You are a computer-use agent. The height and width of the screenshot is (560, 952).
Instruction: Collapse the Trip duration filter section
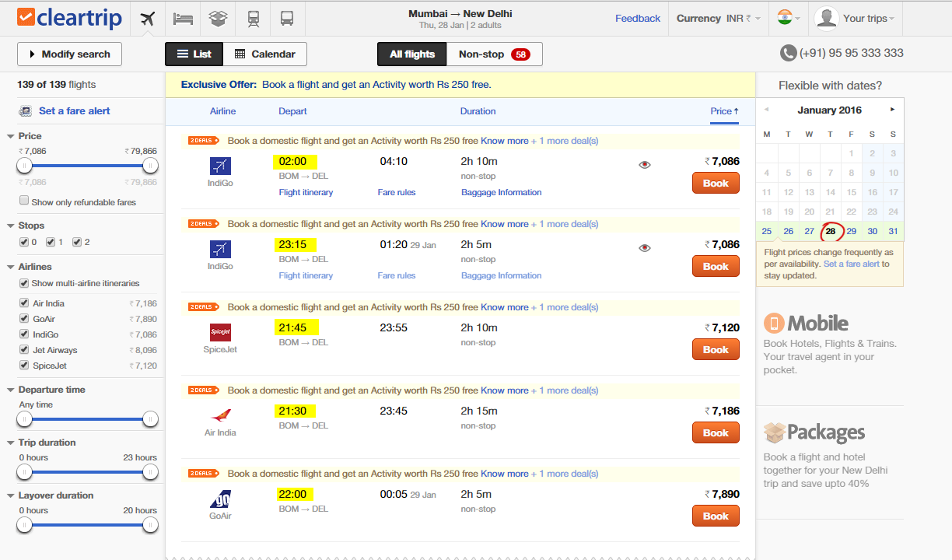coord(11,443)
